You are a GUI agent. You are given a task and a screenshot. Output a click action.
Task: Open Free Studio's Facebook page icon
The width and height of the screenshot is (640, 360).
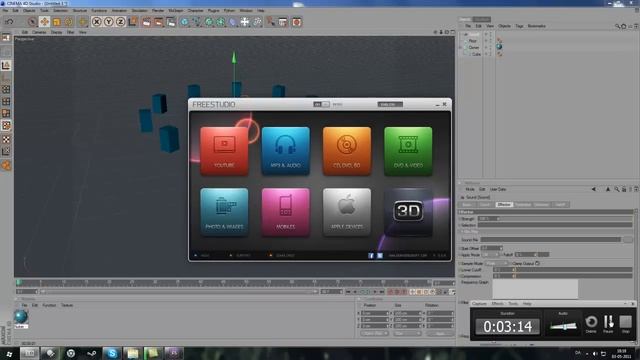[371, 256]
